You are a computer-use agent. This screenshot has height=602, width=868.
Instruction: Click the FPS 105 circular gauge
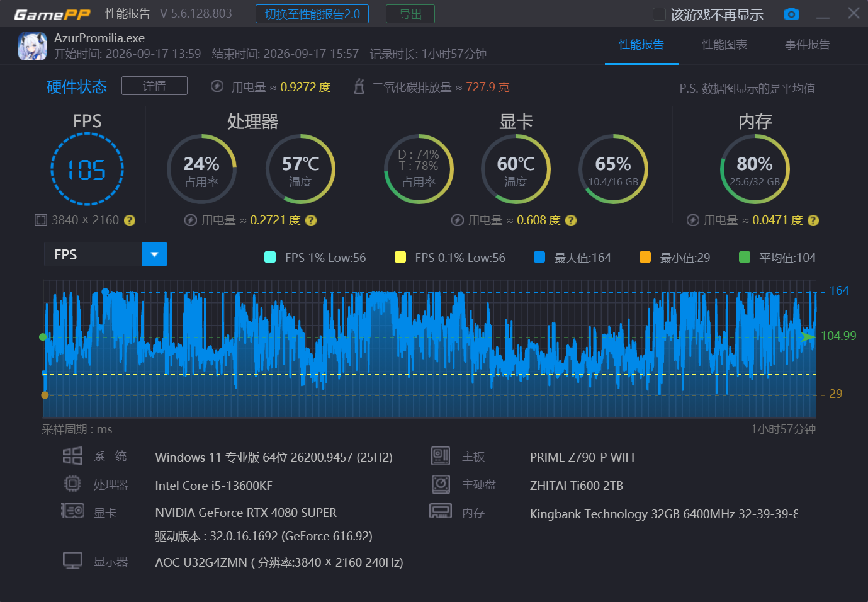click(87, 169)
